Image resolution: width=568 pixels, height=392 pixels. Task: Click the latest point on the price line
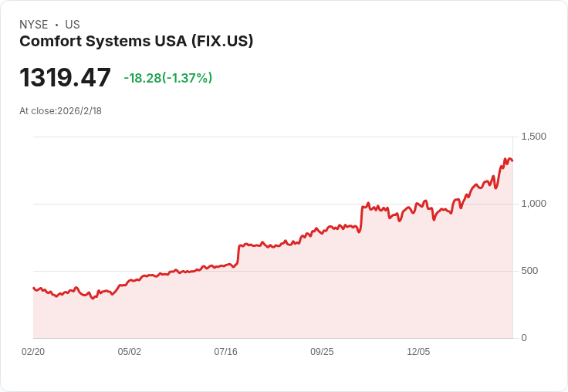pos(512,161)
